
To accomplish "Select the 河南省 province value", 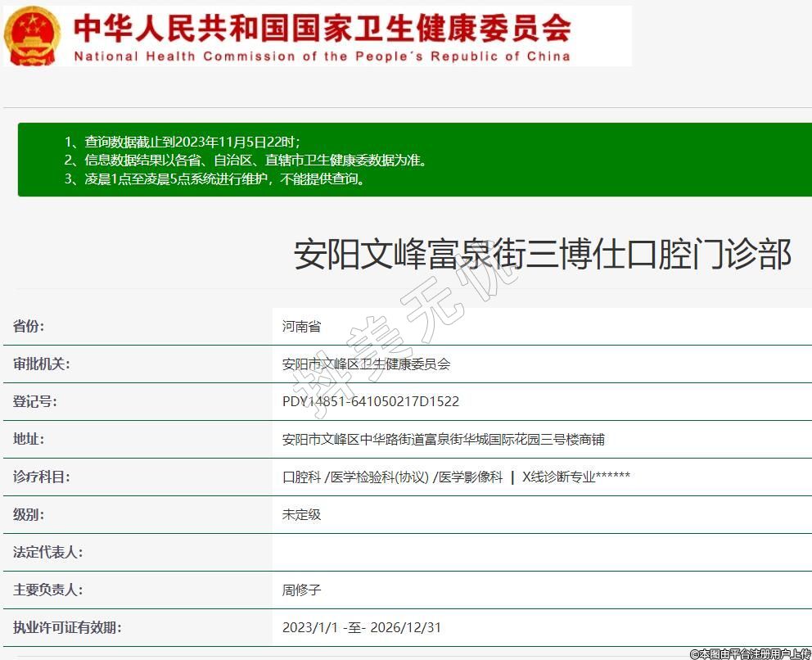I will pyautogui.click(x=301, y=327).
